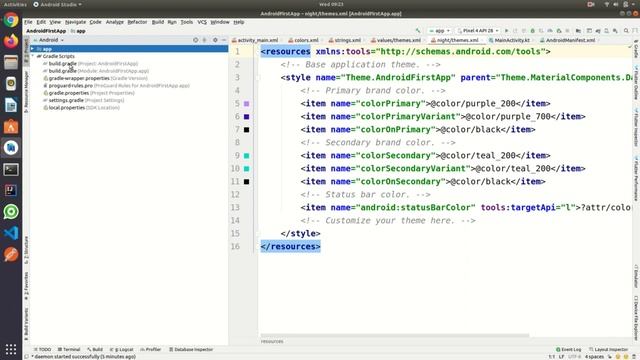Screen dimensions: 640x360
Task: Fold the style block on line 3
Action: [x=258, y=78]
